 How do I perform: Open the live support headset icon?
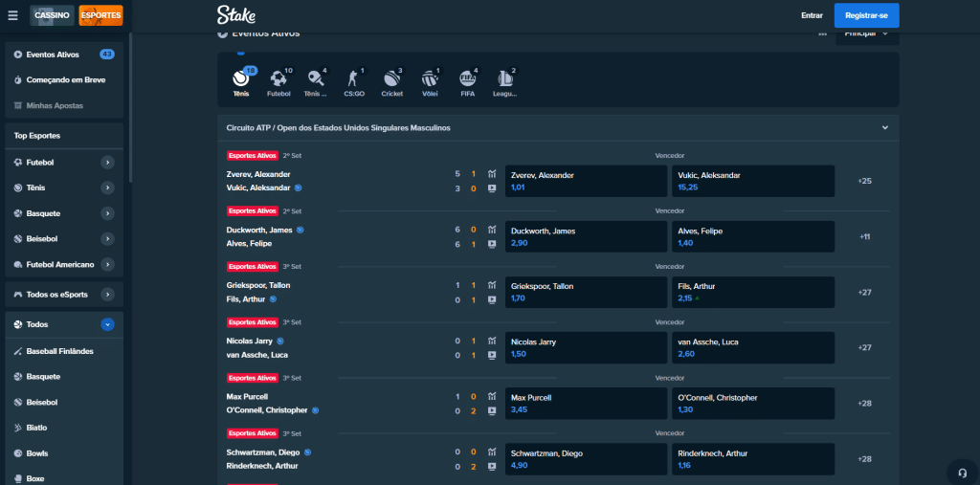click(x=961, y=472)
